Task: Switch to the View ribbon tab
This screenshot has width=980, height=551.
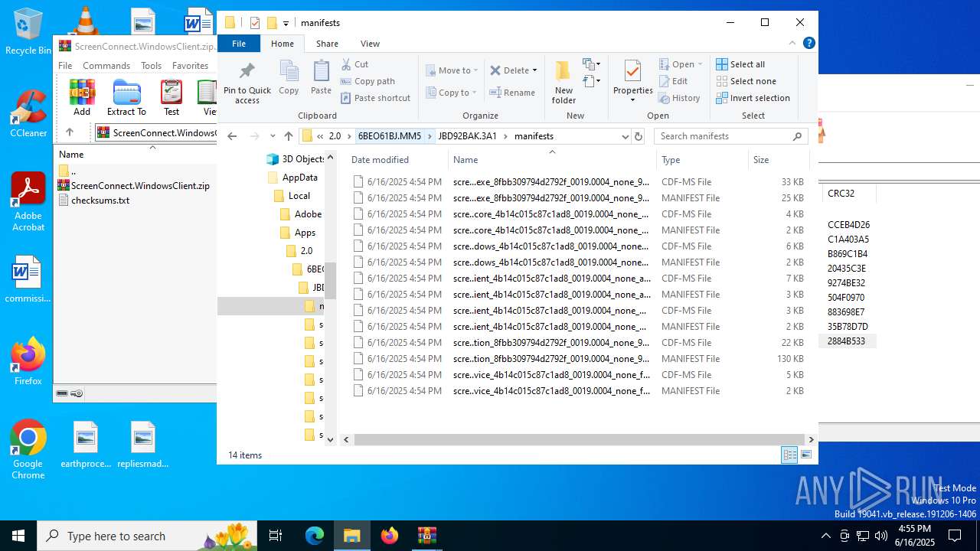Action: pos(370,44)
